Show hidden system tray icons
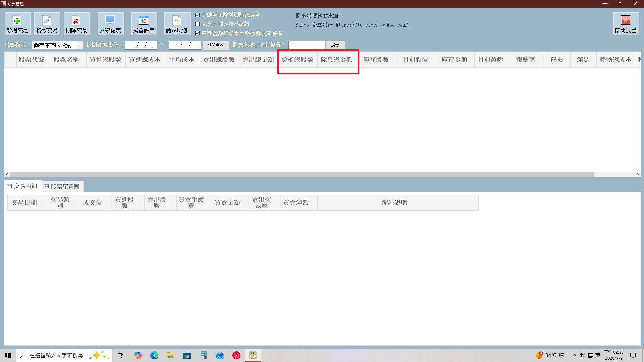Screen dimensions: 644x362 [x=574, y=355]
